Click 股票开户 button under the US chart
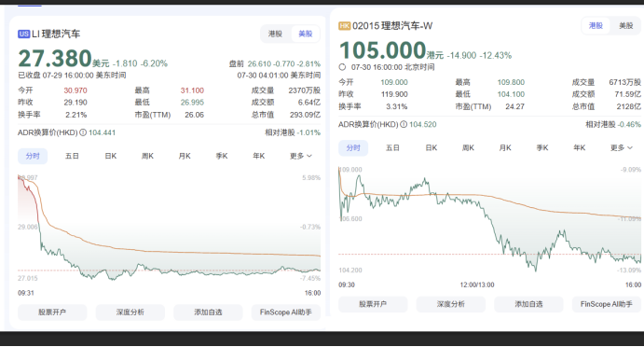The height and width of the screenshot is (347, 644). (x=52, y=312)
